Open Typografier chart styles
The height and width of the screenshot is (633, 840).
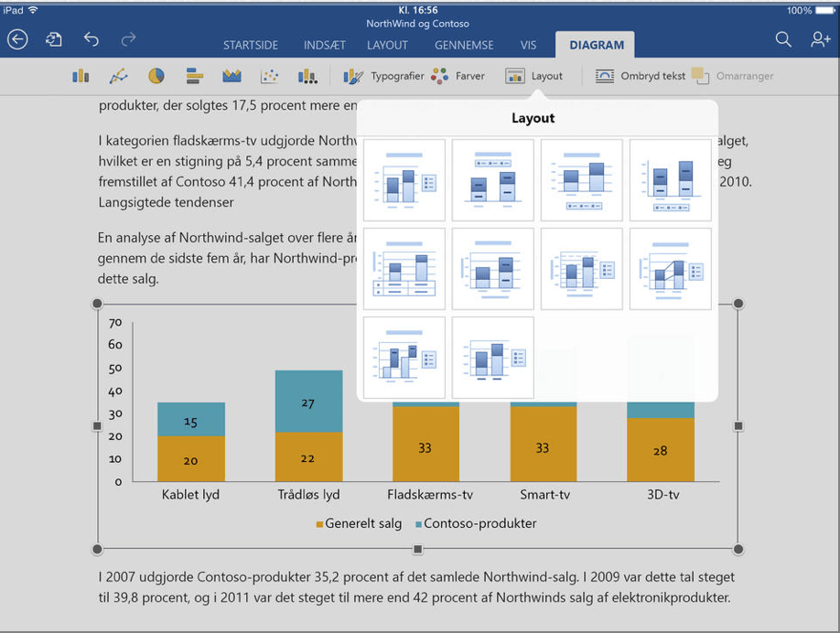[x=383, y=76]
